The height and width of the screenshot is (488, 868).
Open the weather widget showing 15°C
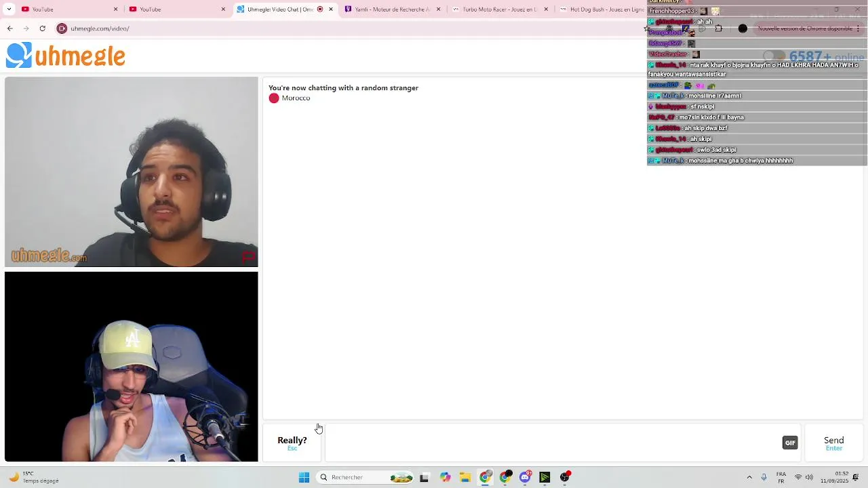[x=33, y=477]
